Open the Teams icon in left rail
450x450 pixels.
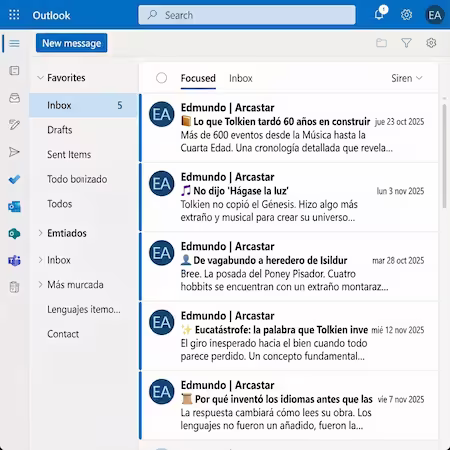click(x=14, y=260)
